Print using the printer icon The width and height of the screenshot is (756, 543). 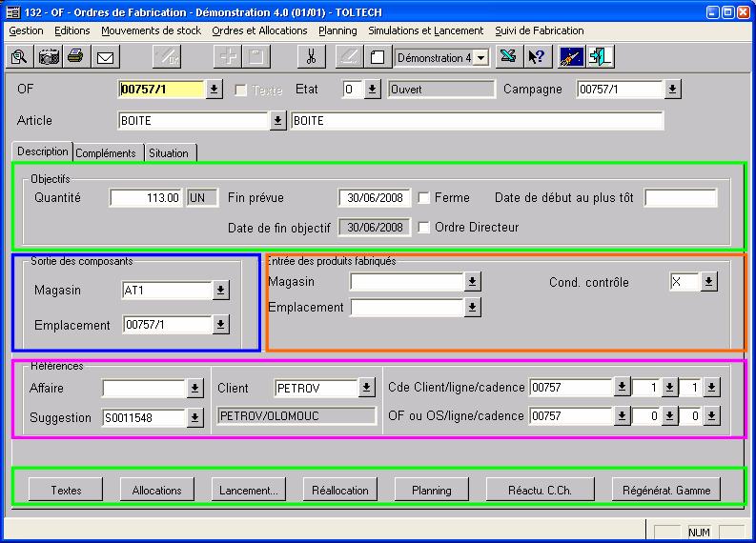76,57
